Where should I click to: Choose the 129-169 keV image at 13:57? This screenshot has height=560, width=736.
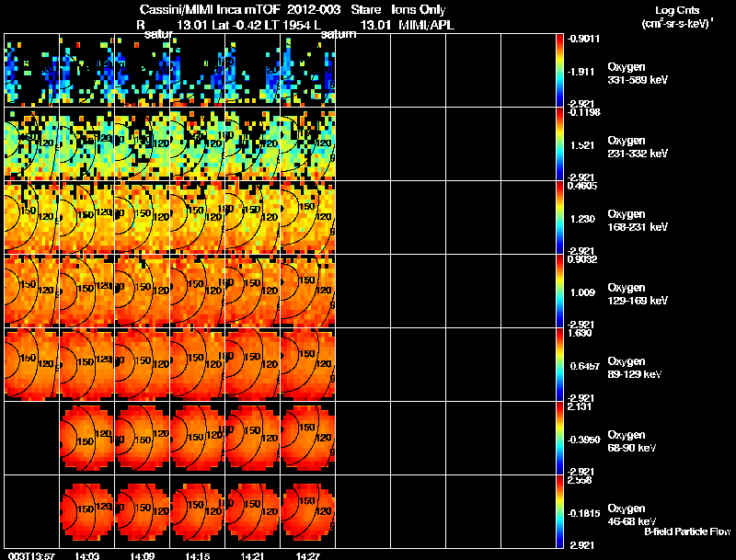[x=32, y=291]
